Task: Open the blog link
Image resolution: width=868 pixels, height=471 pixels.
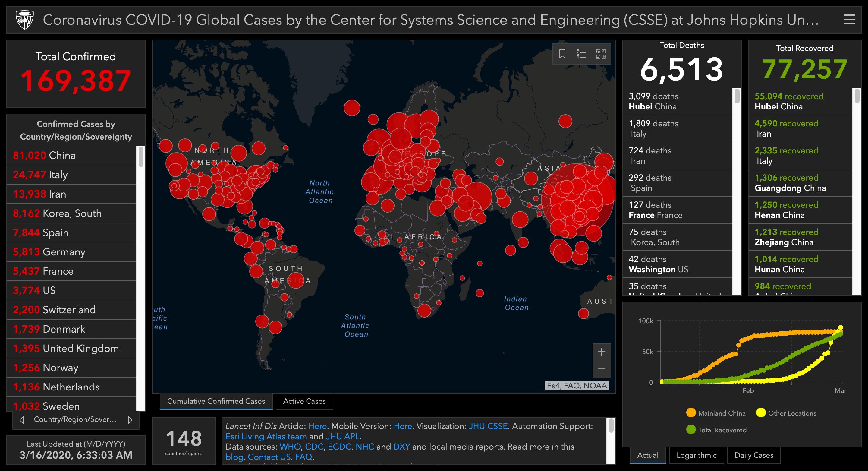Action: click(x=234, y=457)
